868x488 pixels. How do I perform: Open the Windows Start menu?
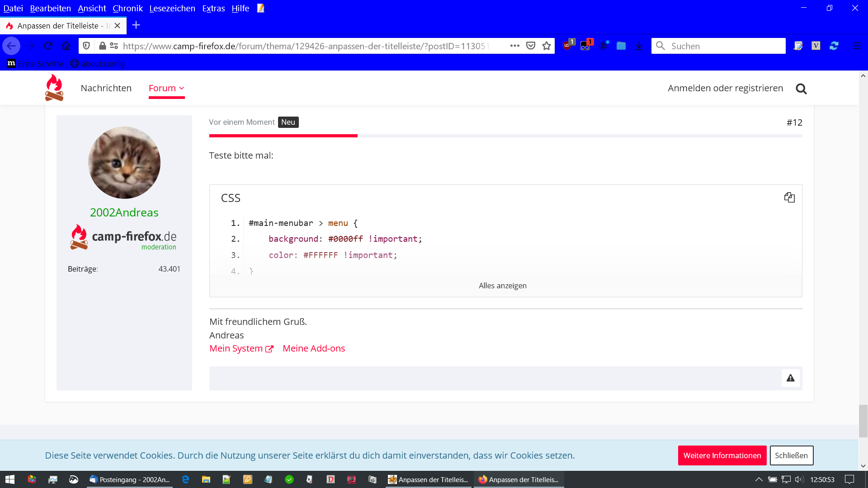[10, 479]
